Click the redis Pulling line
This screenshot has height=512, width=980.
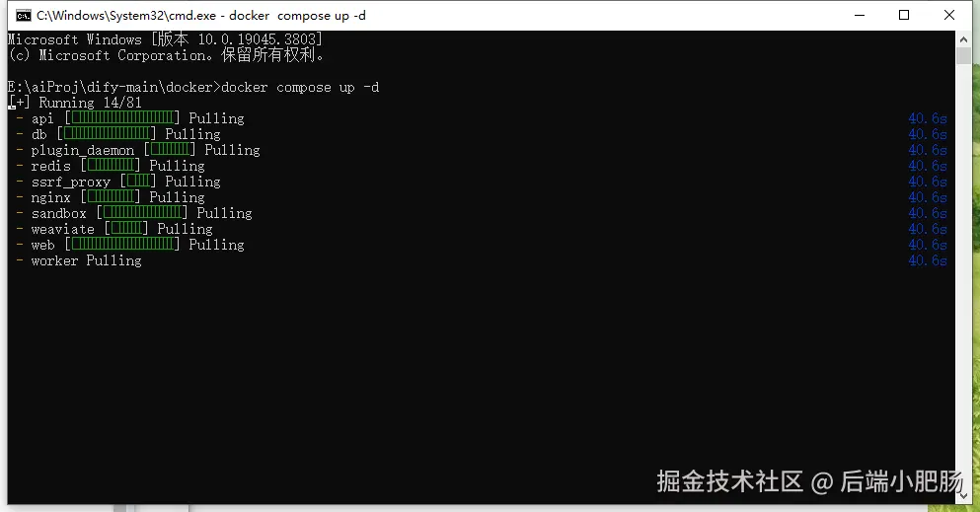tap(111, 166)
